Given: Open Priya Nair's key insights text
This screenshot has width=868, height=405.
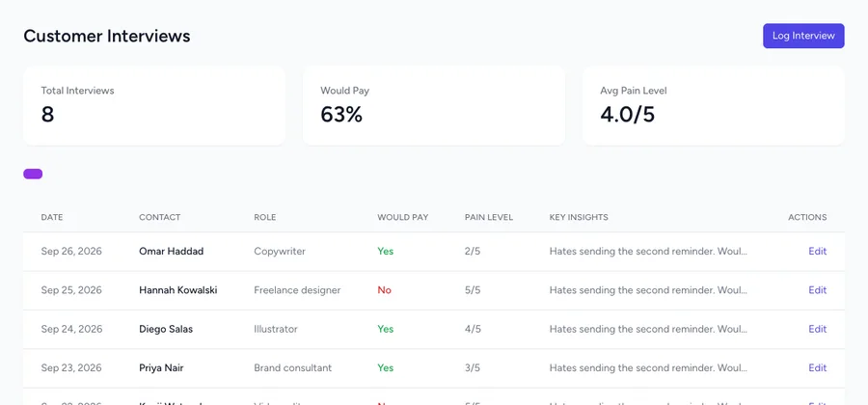Looking at the screenshot, I should [648, 367].
